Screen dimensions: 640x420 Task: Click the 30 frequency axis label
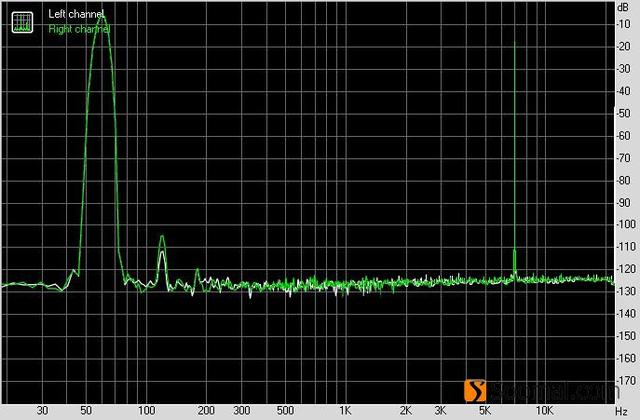[x=42, y=411]
